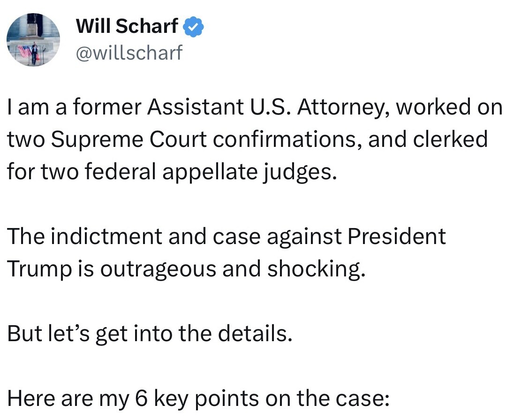The height and width of the screenshot is (420, 506).
Task: Click the word 'President' in the tweet
Action: click(x=397, y=237)
